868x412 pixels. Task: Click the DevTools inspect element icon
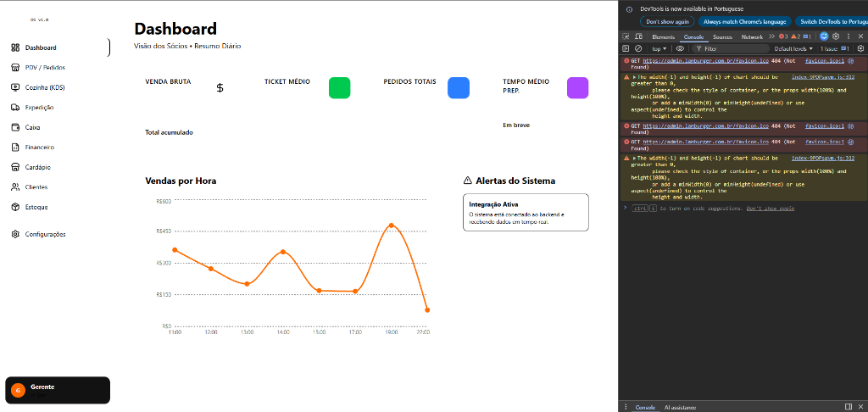click(626, 37)
